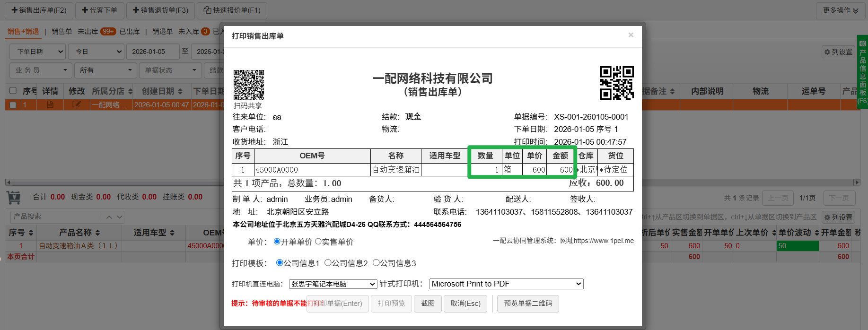Click the 取消(Esc) button
Viewport: 868px width, 330px height.
(465, 304)
